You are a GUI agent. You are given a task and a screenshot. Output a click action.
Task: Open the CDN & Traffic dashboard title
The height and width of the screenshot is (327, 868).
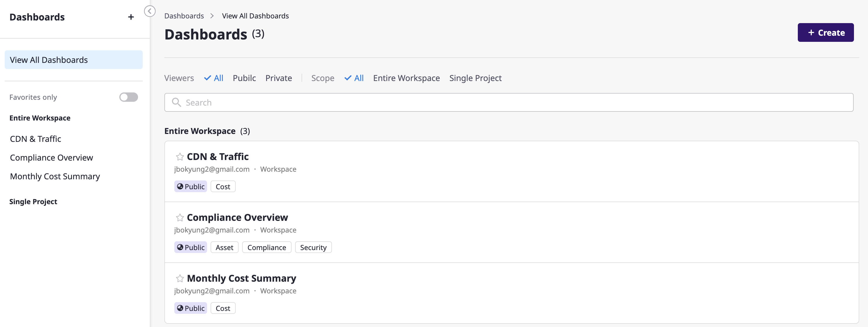click(218, 157)
